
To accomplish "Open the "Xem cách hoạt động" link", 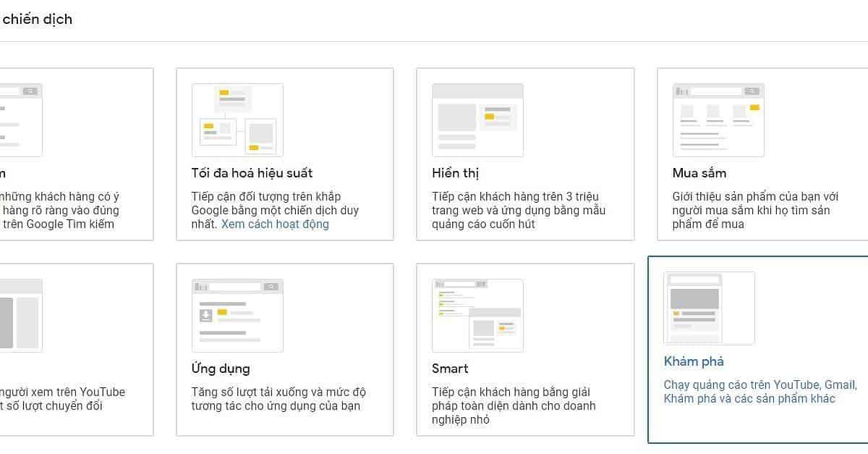I will pos(275,224).
